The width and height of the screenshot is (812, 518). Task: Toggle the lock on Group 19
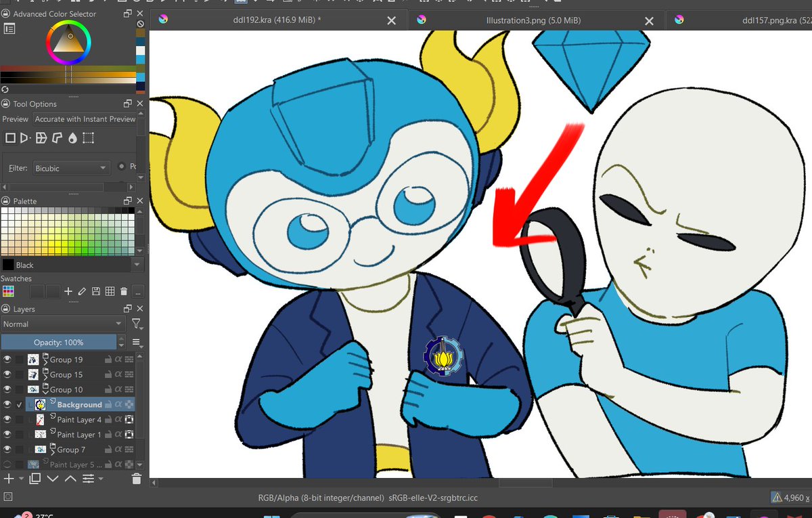(108, 360)
